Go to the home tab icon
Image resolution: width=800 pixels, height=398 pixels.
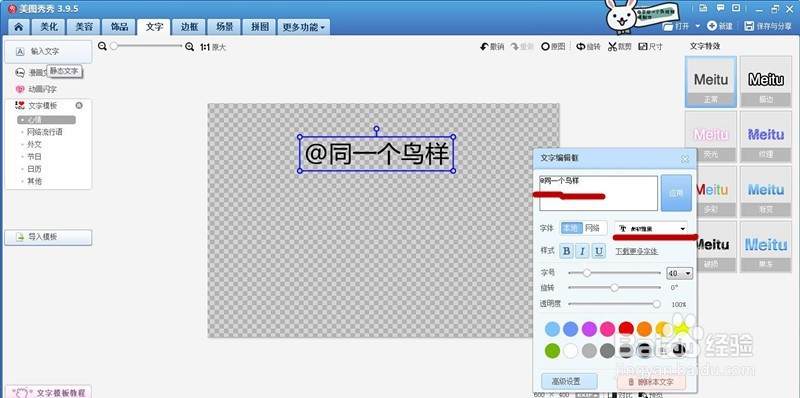[x=19, y=27]
